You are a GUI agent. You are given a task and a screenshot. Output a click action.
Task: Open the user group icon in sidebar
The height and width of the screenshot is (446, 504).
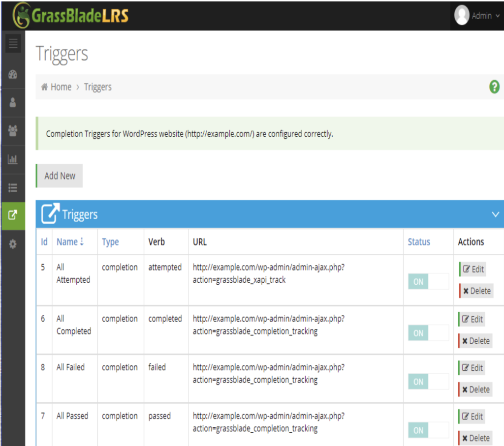coord(13,131)
